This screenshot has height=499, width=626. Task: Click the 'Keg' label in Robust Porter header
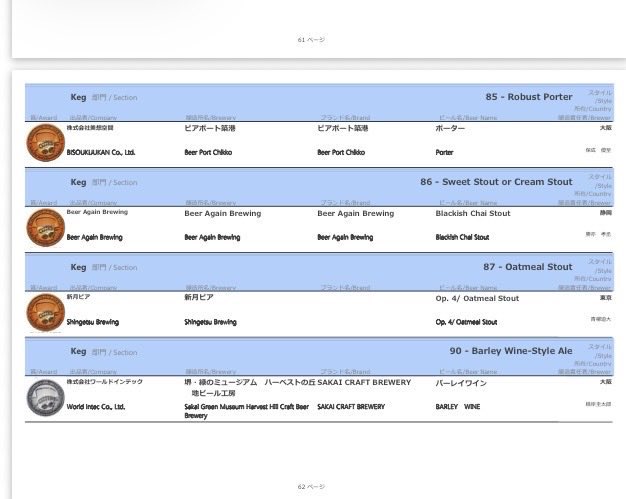pos(78,97)
